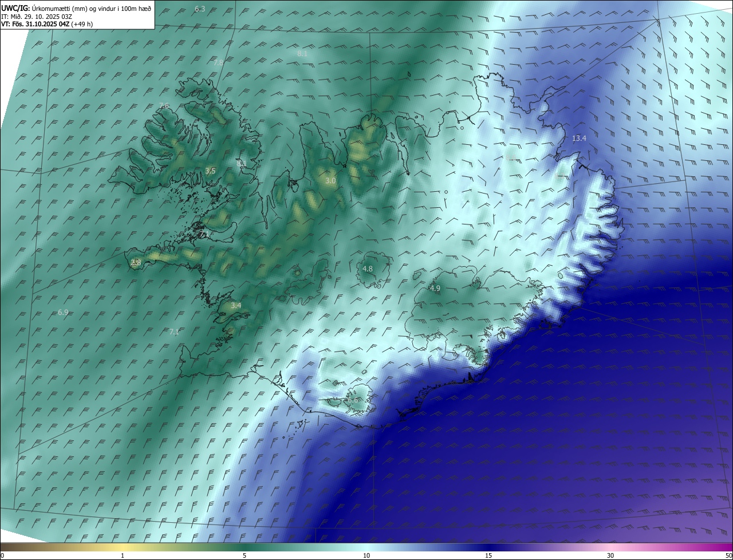This screenshot has width=733, height=560.
Task: Click the 13.4 value on the east coast
Action: click(579, 139)
